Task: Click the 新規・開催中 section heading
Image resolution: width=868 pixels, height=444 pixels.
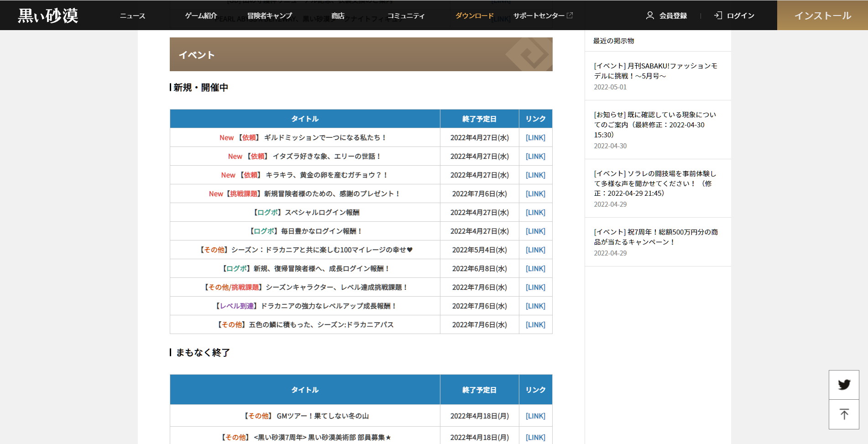Action: [201, 87]
